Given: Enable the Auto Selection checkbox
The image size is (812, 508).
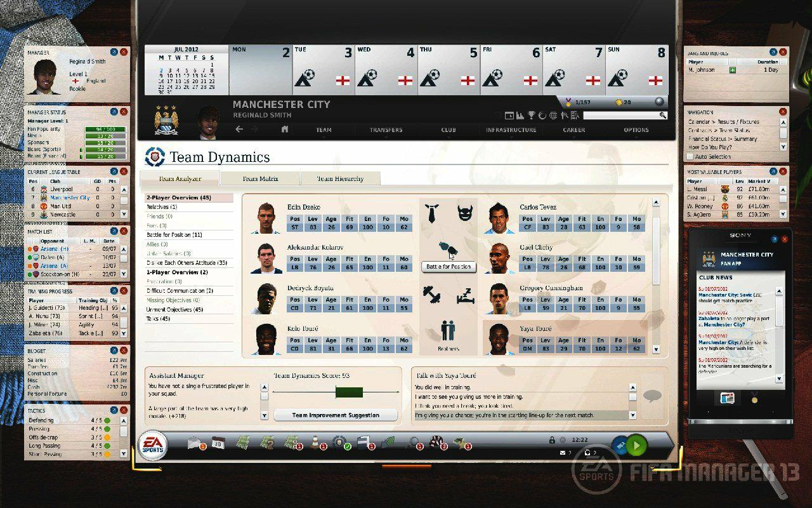Looking at the screenshot, I should point(690,156).
